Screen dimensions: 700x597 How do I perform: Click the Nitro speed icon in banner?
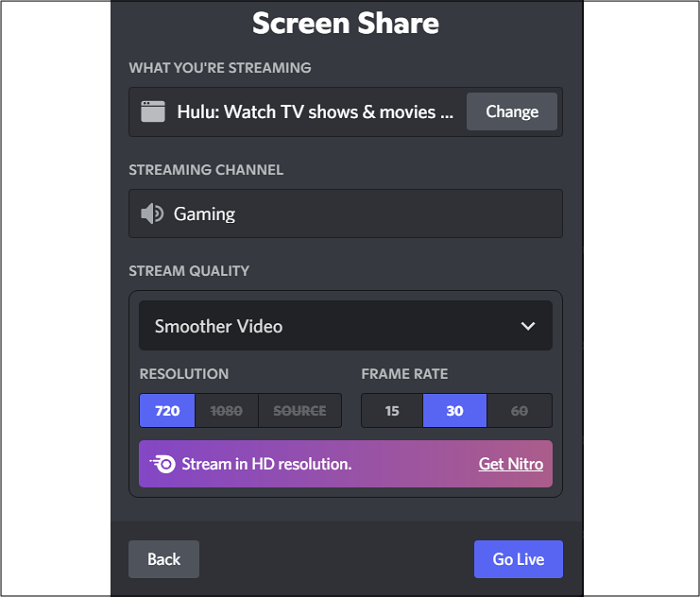coord(162,464)
